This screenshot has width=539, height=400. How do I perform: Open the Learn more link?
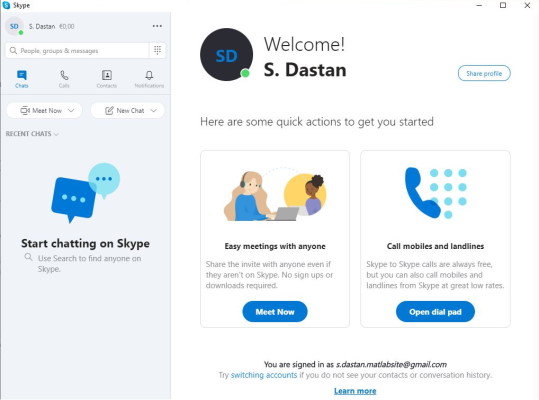tap(355, 391)
